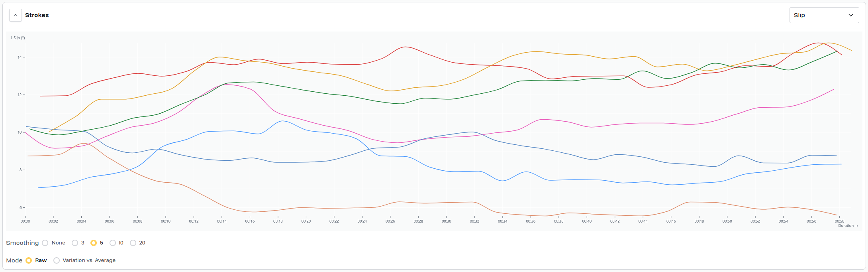Click the 00:30 time axis marker
The height and width of the screenshot is (272, 868).
(x=446, y=221)
